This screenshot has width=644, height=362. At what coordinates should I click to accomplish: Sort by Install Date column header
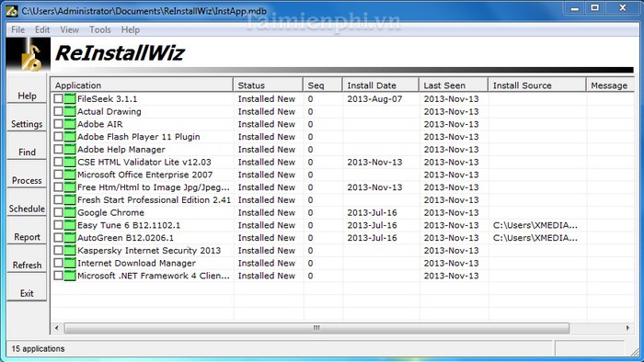(381, 85)
